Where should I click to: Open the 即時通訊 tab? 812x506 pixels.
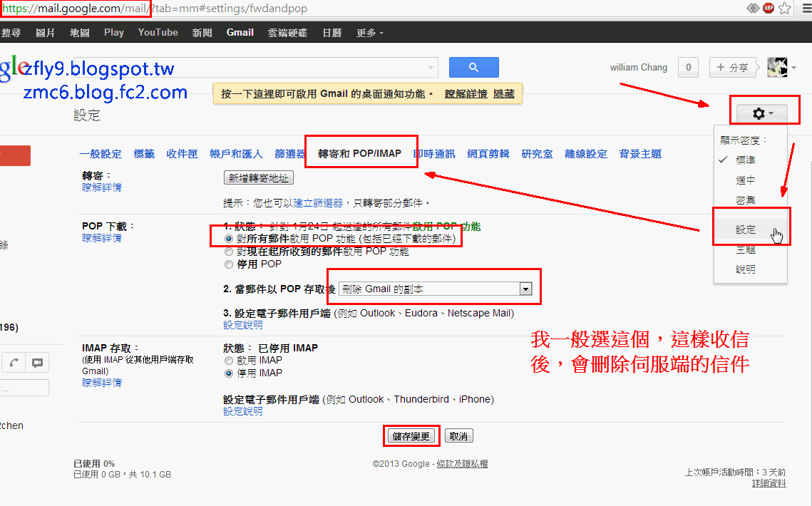(434, 154)
